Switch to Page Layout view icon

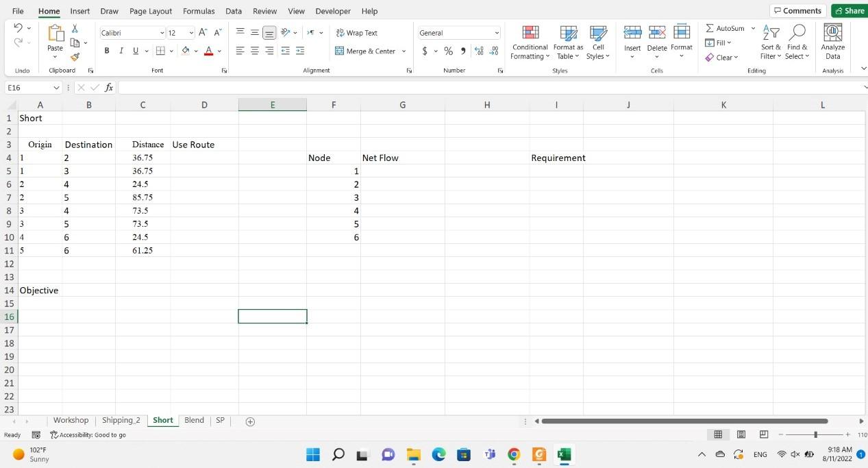(x=741, y=434)
